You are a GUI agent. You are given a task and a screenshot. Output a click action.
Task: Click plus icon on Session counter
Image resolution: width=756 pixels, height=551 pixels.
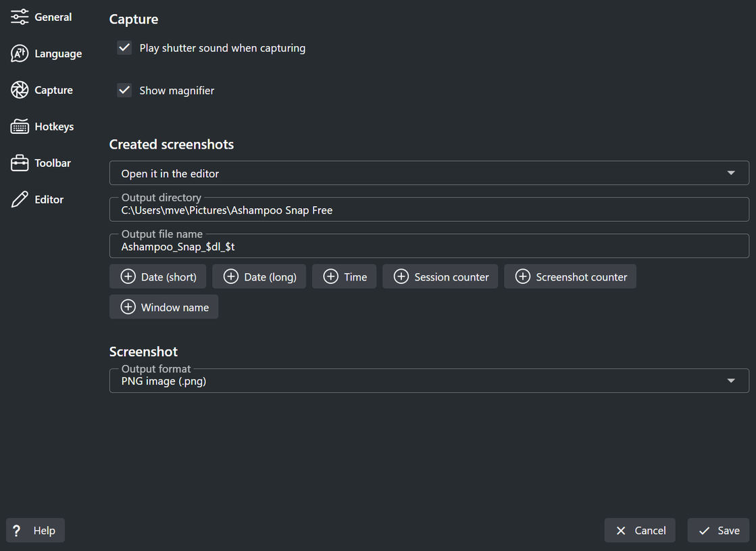401,277
